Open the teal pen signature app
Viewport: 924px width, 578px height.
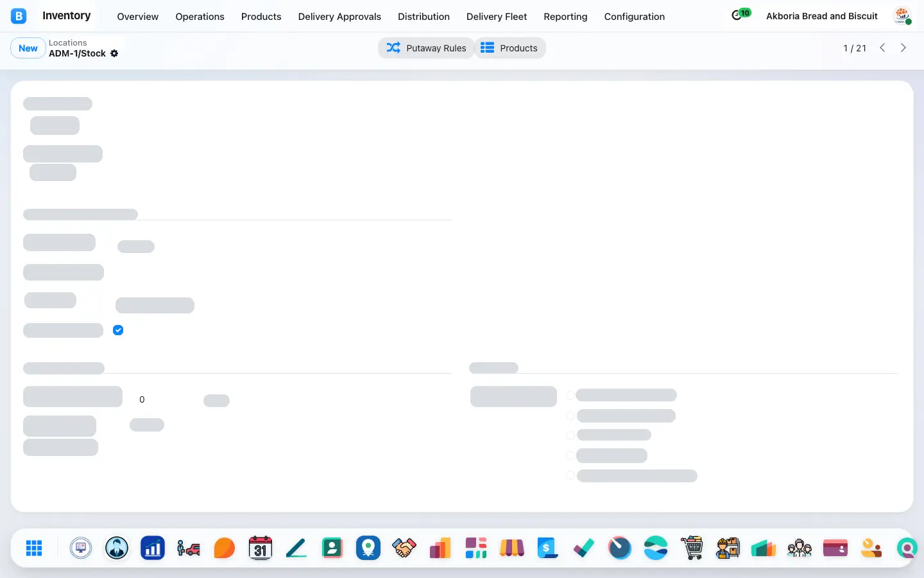pos(296,548)
